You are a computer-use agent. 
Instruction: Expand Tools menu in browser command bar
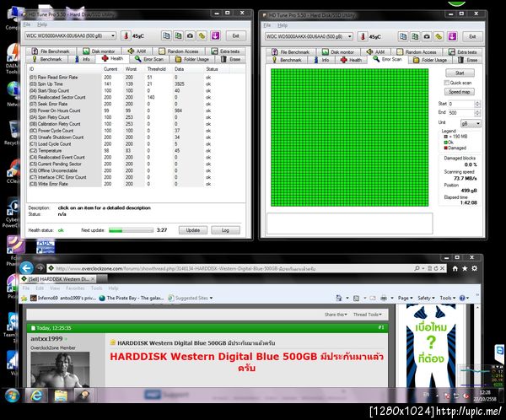click(x=448, y=298)
